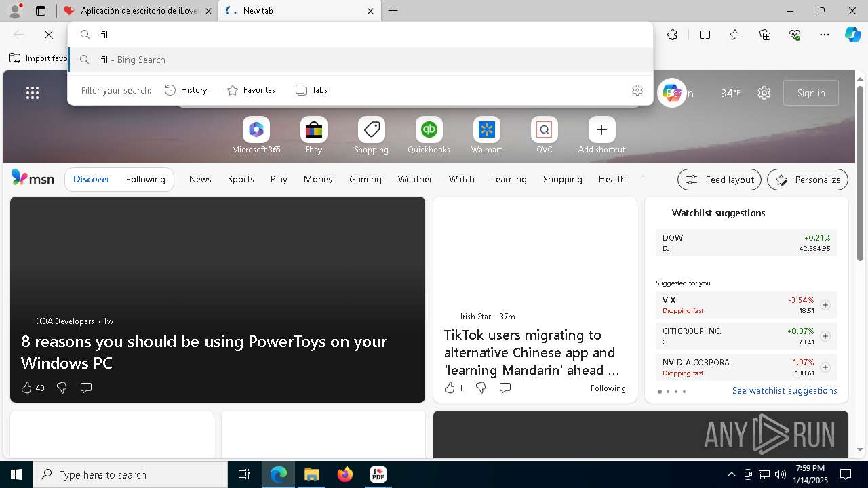
Task: Launch Microsoft 365 shortcut
Action: 256,136
